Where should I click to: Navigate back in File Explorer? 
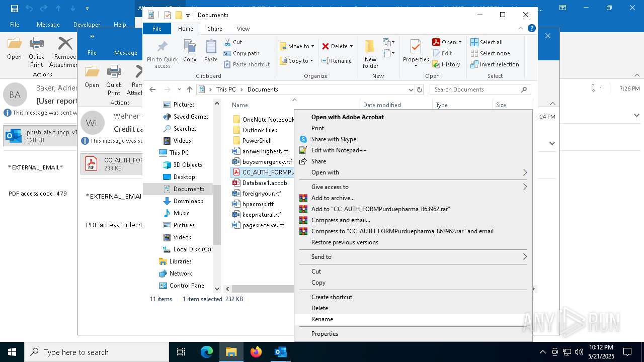click(153, 89)
